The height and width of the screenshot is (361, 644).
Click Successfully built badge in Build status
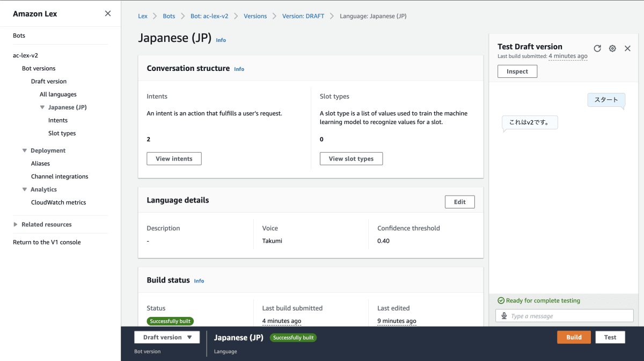click(170, 321)
